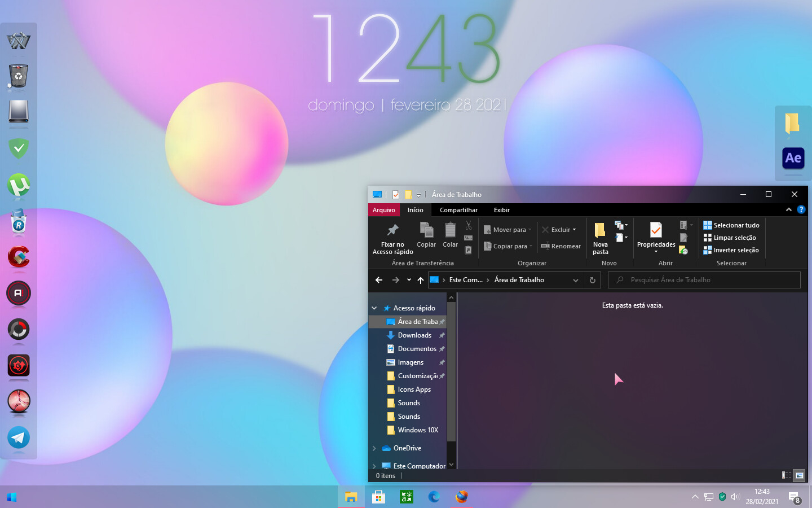
Task: Open the Mover para dropdown
Action: (x=507, y=230)
